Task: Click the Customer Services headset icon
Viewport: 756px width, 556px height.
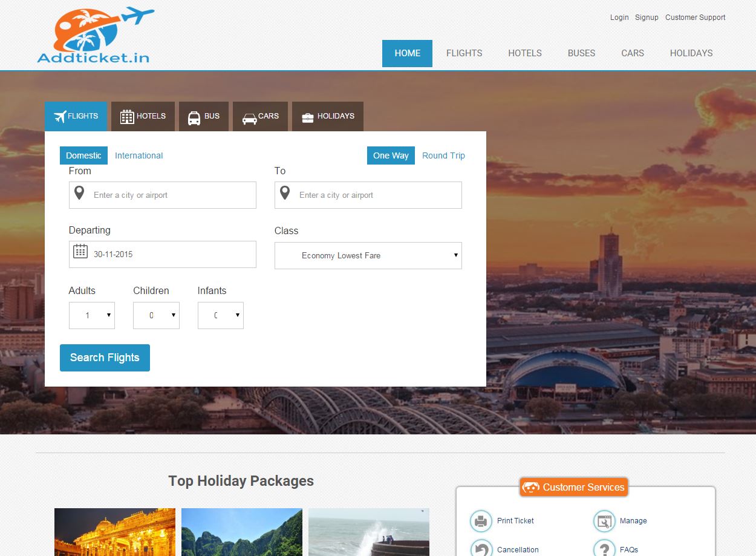Action: point(531,488)
